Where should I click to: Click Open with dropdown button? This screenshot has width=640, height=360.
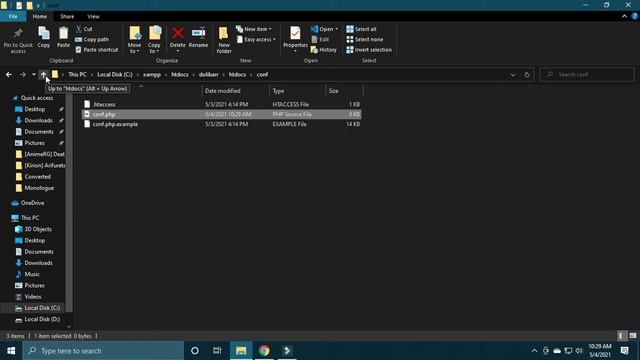(x=324, y=29)
